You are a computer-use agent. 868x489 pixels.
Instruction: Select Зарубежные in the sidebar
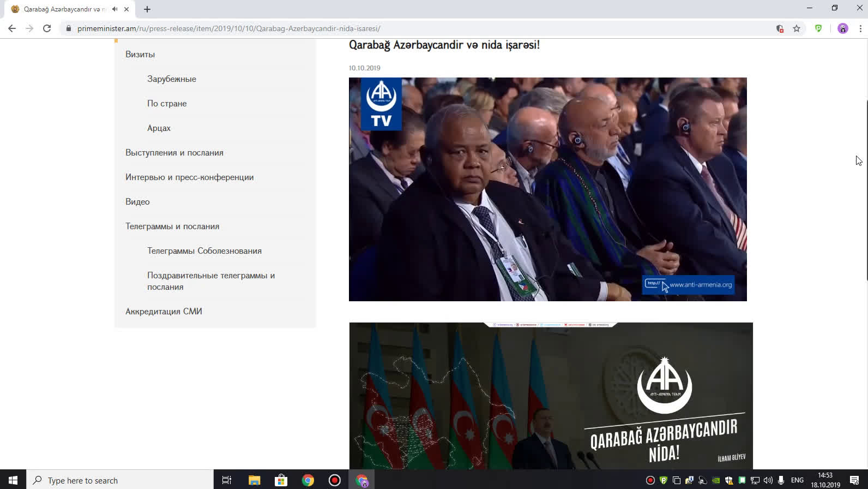(x=171, y=79)
